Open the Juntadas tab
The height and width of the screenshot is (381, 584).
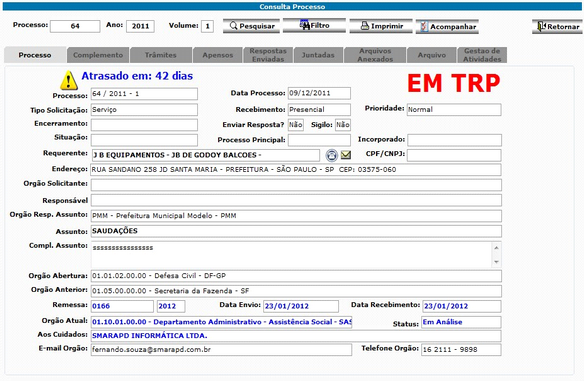click(318, 55)
